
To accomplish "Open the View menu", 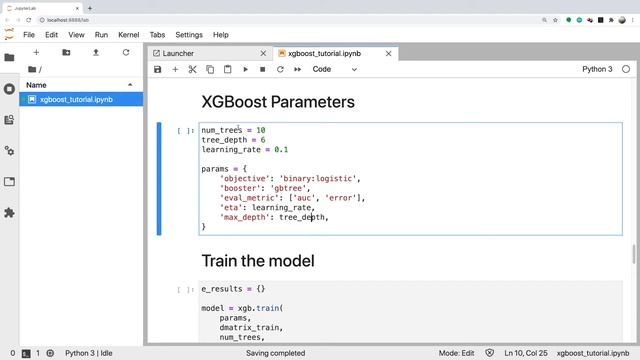I will pyautogui.click(x=76, y=35).
